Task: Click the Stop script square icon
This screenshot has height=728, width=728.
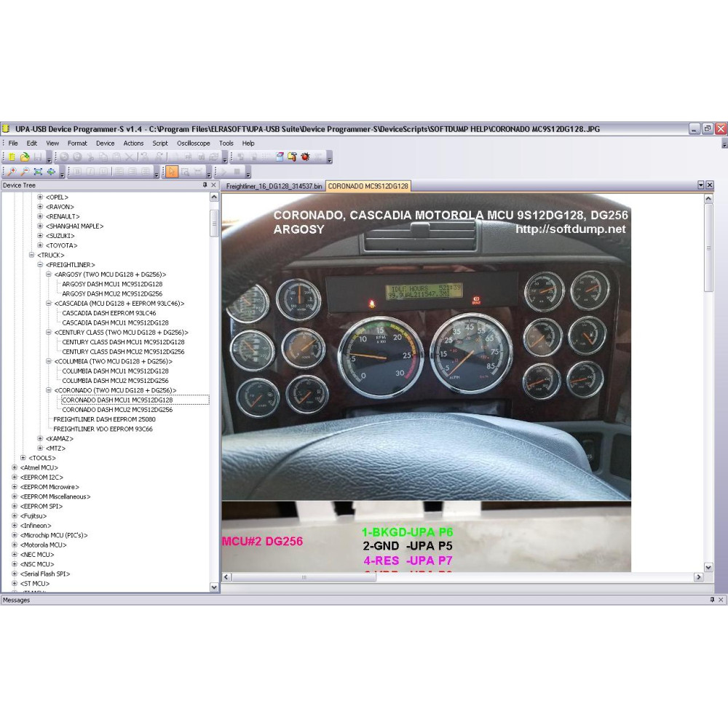Action: click(x=237, y=172)
